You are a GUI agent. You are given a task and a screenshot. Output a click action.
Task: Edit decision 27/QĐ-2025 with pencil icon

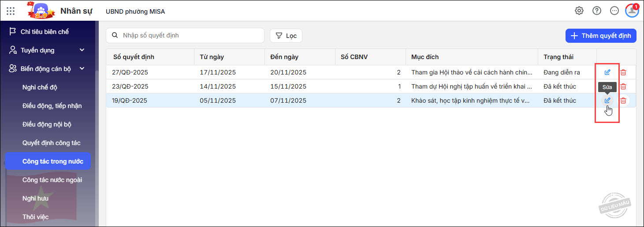pos(607,72)
